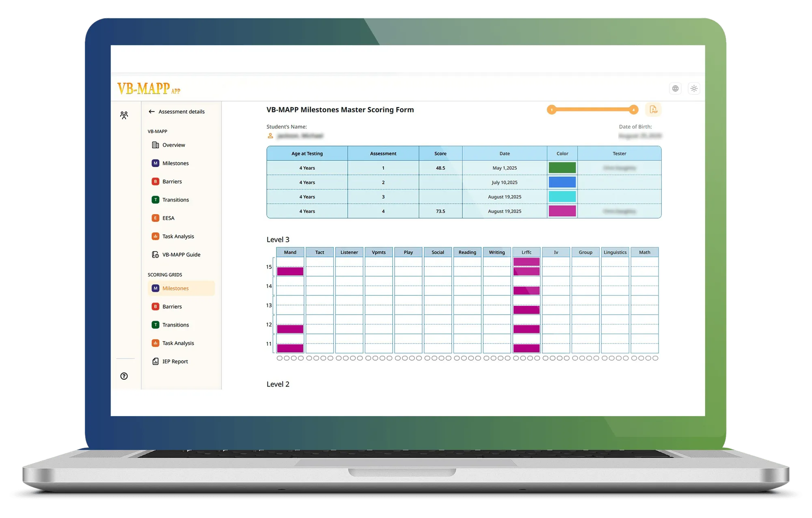Open the IEP Report sidebar item
Image resolution: width=812 pixels, height=518 pixels.
tap(175, 361)
